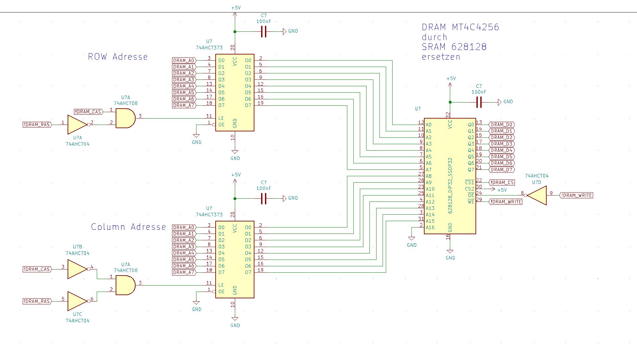Click the upper 74AHCT373 latch symbol
This screenshot has height=364, width=637.
click(x=234, y=93)
